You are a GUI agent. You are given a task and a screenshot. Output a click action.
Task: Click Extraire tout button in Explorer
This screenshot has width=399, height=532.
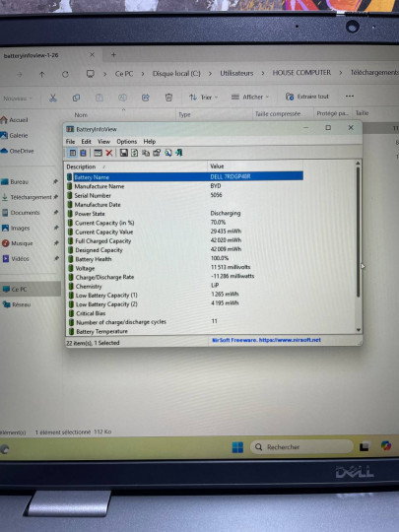307,97
